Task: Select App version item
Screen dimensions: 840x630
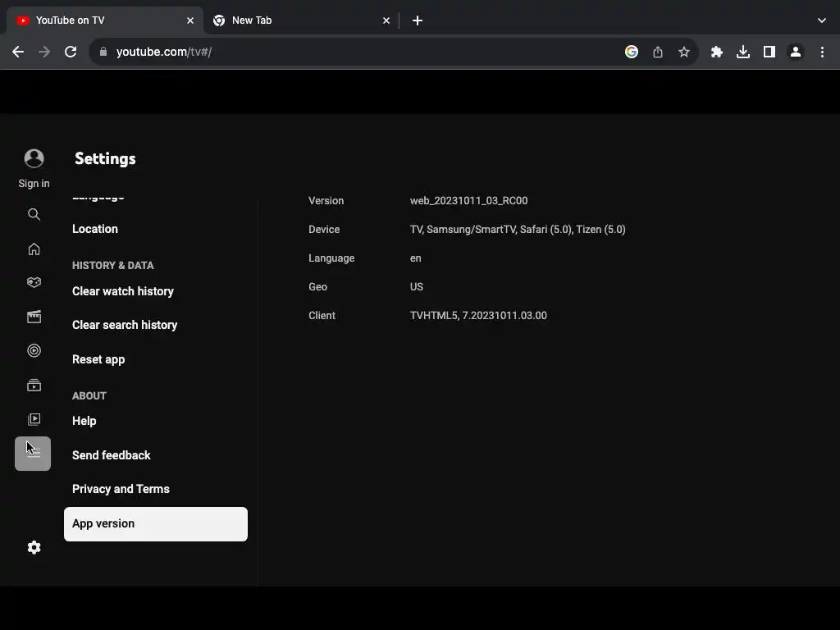Action: [x=155, y=524]
